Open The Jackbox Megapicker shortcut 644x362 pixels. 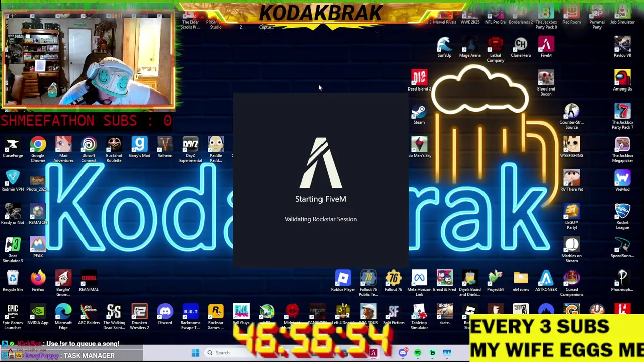click(622, 149)
